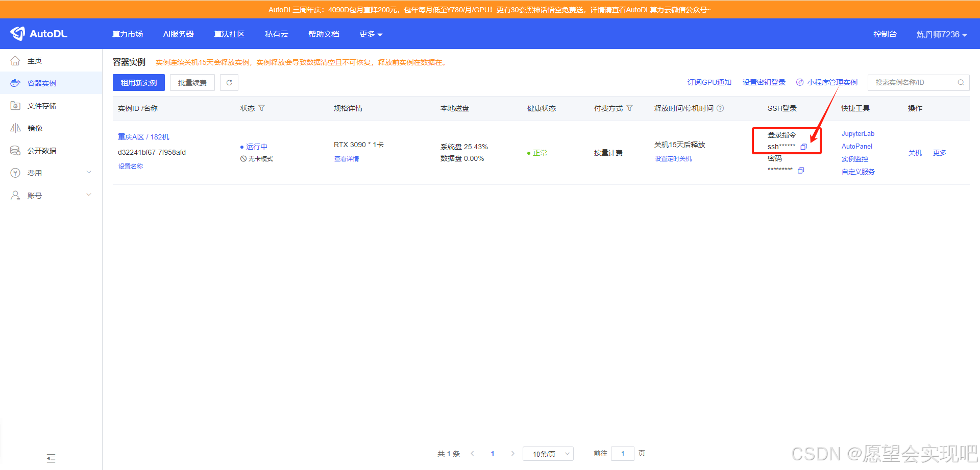This screenshot has width=980, height=470.
Task: Select page 1 in pagination
Action: click(x=493, y=454)
